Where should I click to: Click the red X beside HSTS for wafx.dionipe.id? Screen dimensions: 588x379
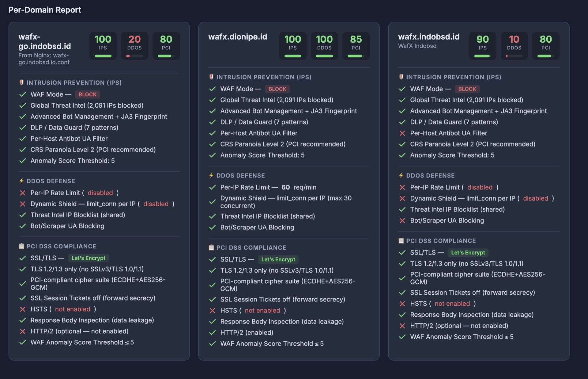coord(212,310)
